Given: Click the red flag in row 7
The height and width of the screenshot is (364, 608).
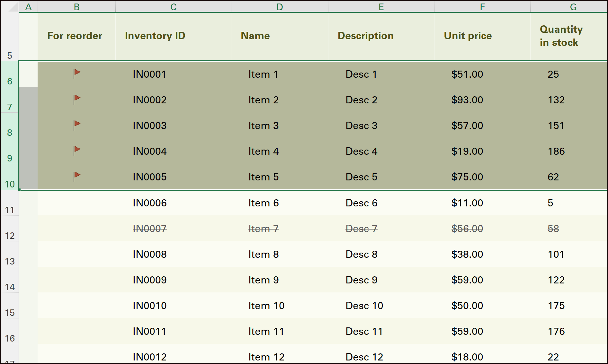Looking at the screenshot, I should point(77,100).
